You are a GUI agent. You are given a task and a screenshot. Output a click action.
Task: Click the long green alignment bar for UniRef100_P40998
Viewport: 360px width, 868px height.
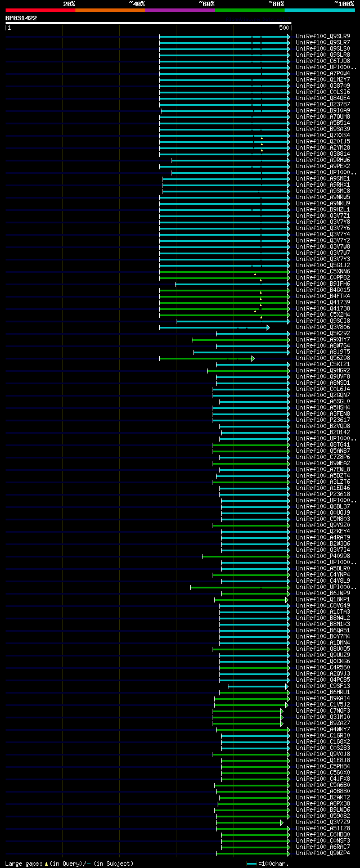click(x=246, y=556)
